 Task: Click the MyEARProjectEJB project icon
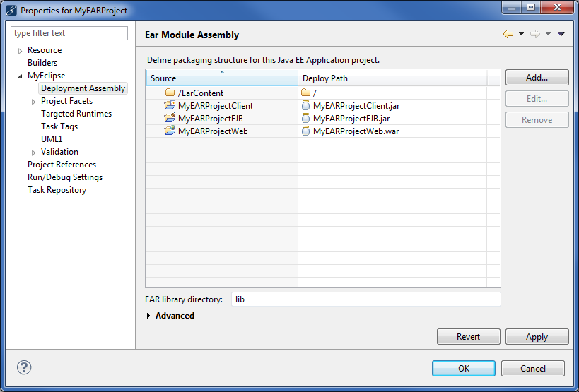click(x=170, y=119)
